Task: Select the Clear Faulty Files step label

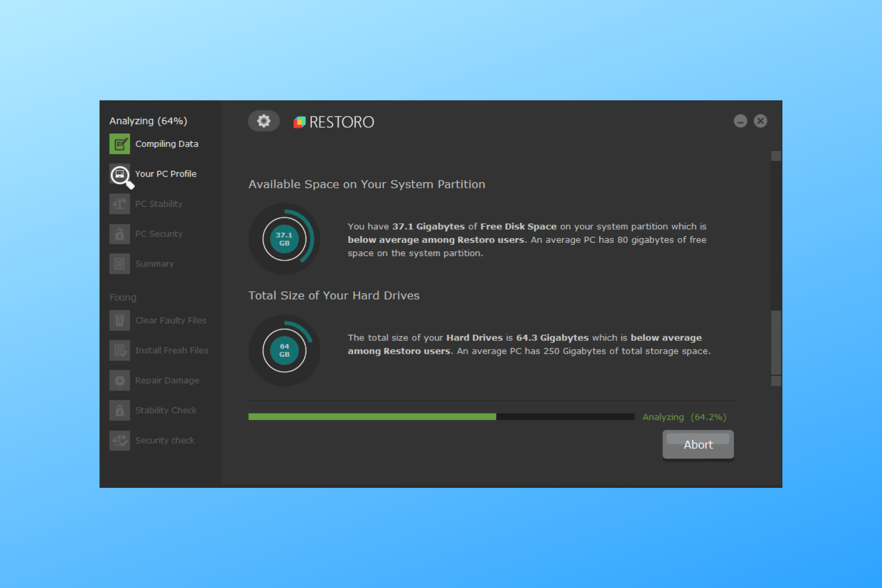Action: [x=171, y=320]
